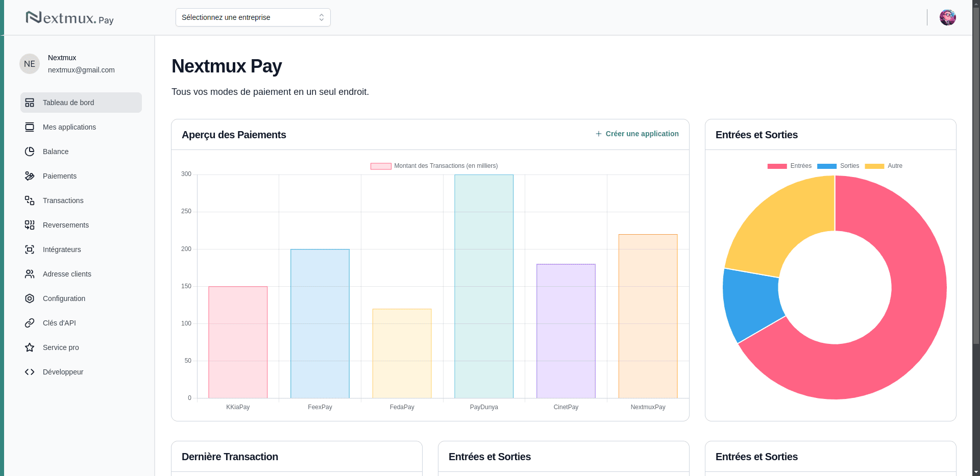This screenshot has width=980, height=476.
Task: Click the nextmux@gmail.com email text
Action: click(81, 70)
